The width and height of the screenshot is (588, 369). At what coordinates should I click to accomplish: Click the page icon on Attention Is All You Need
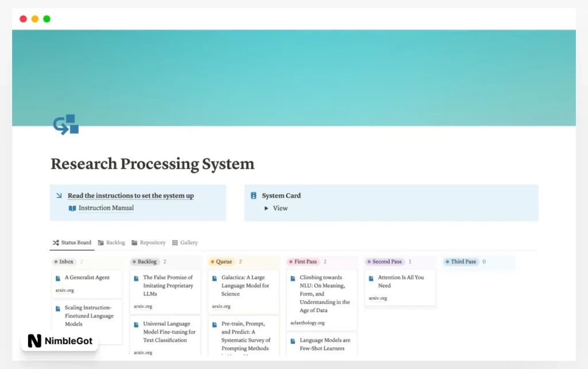tap(371, 278)
